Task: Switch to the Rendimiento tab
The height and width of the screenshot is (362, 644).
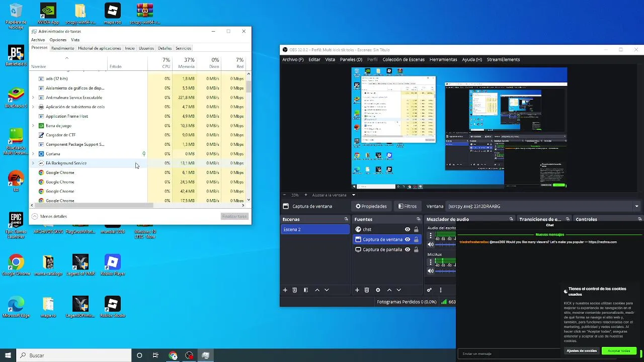Action: tap(62, 48)
